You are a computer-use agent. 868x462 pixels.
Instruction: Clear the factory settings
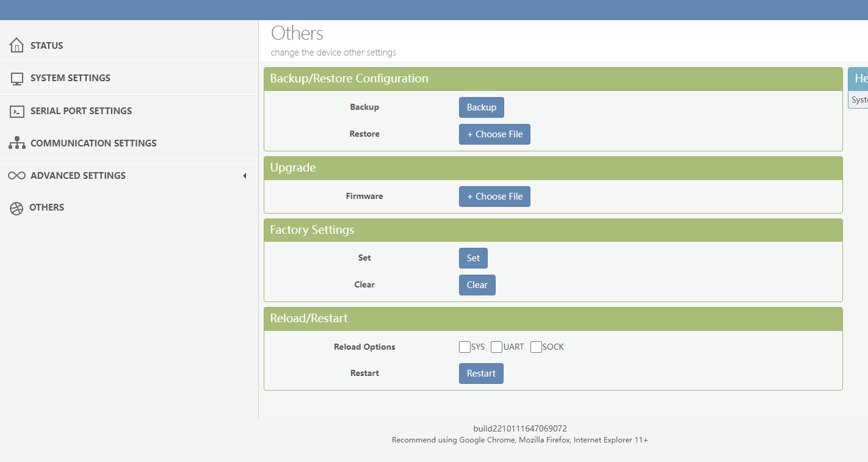[x=477, y=285]
